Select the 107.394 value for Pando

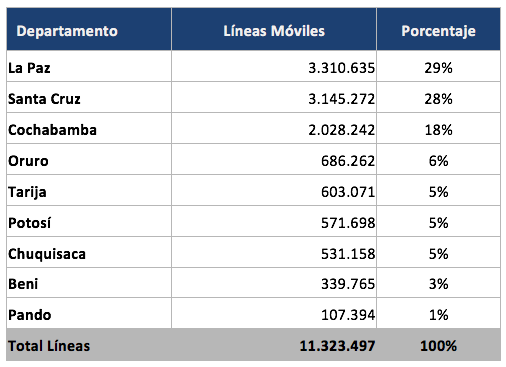[348, 315]
